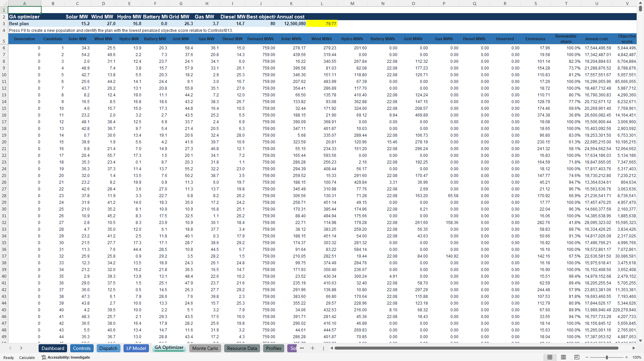The image size is (644, 361).
Task: Switch to Page Break Preview icon
Action: point(577,357)
